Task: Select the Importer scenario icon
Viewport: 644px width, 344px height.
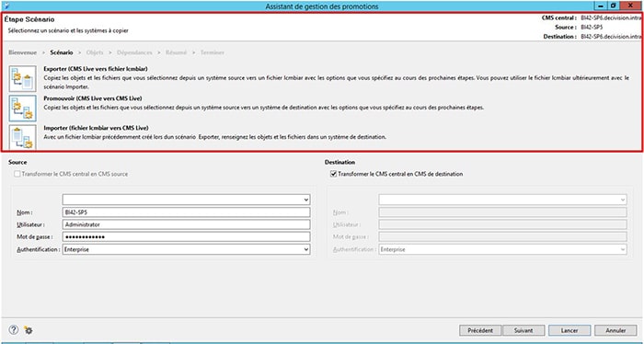Action: coord(23,137)
